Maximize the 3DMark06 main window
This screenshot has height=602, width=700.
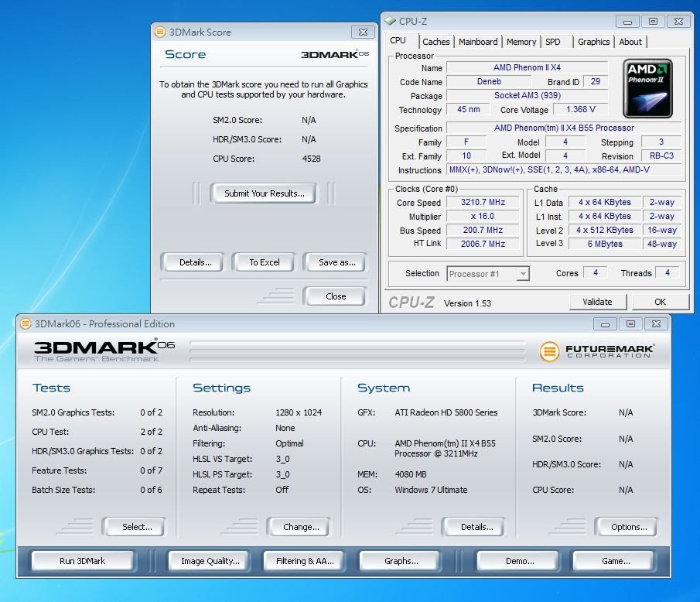[630, 324]
